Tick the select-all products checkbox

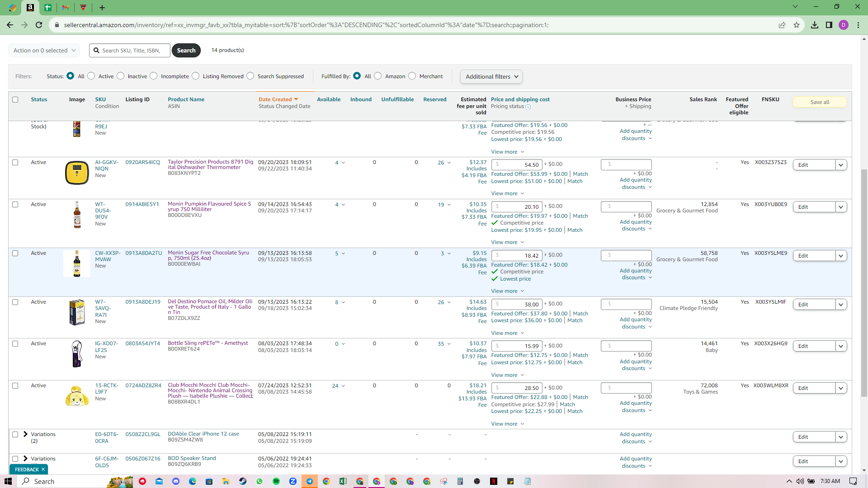pos(15,99)
